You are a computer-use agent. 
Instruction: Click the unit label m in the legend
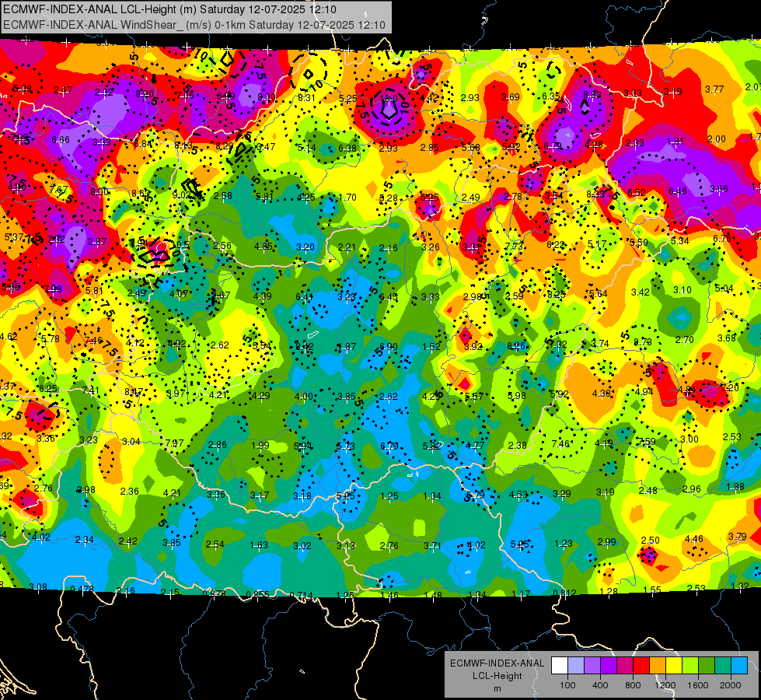click(497, 689)
